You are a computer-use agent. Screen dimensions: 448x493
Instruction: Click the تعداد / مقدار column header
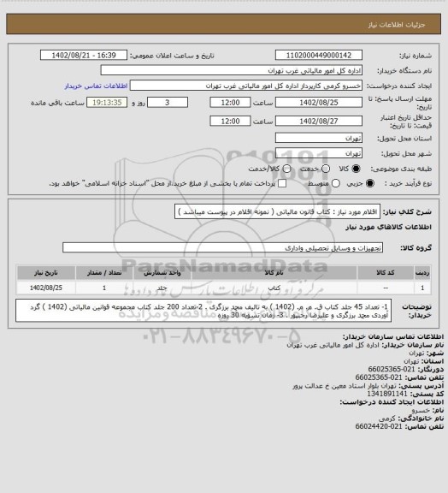[x=104, y=272]
